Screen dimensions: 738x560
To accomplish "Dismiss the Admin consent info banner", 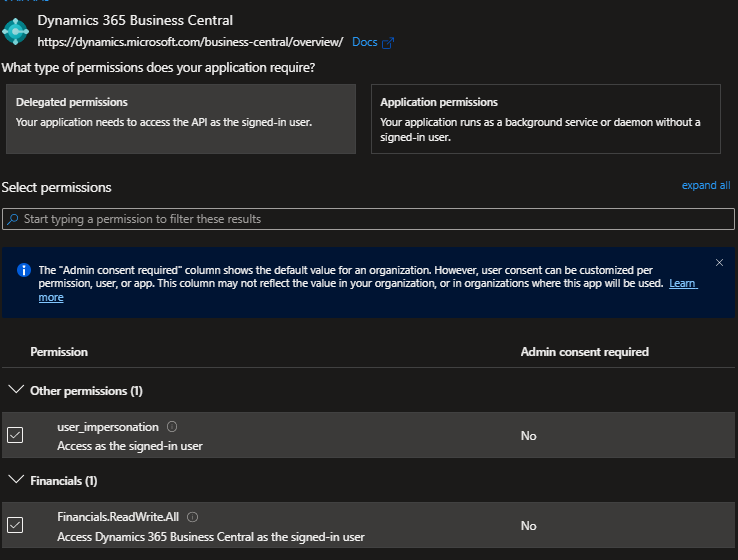I will coord(719,263).
